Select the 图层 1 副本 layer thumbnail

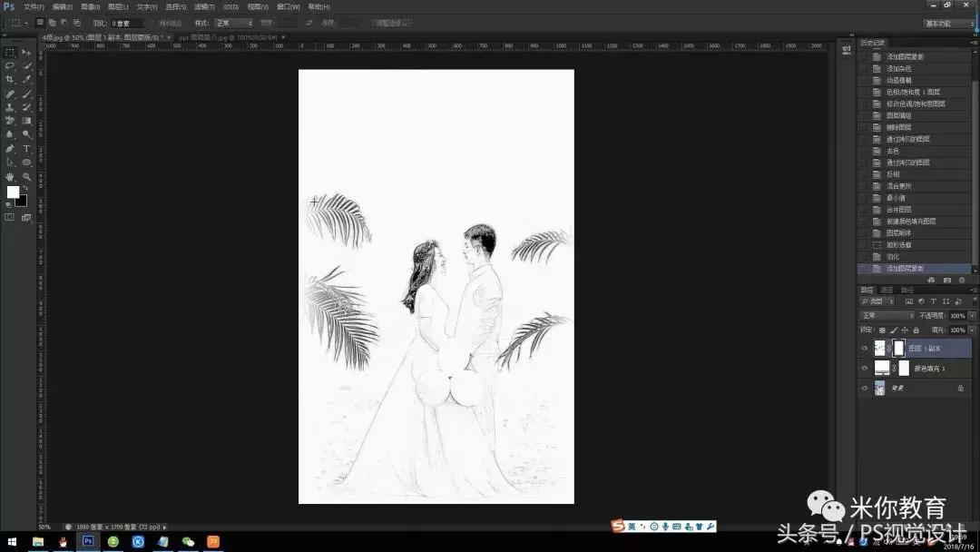click(879, 348)
